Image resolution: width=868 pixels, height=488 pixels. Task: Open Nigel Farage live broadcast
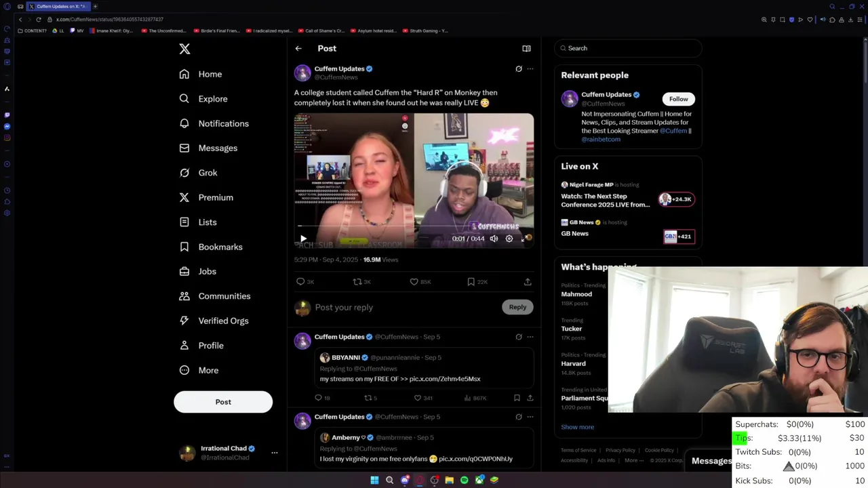click(628, 195)
